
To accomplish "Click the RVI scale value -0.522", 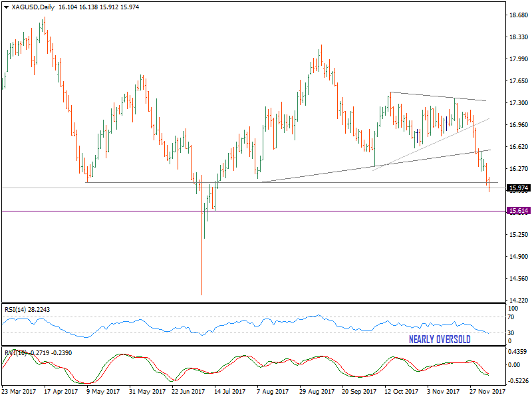I will (517, 381).
